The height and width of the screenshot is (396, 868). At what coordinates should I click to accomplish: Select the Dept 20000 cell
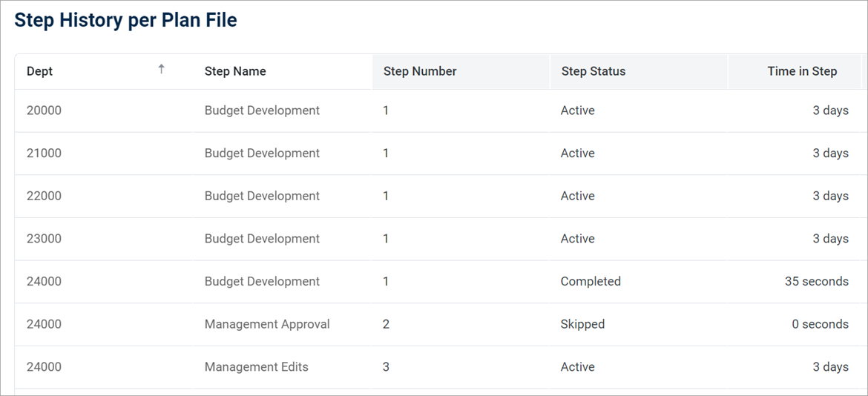(45, 110)
